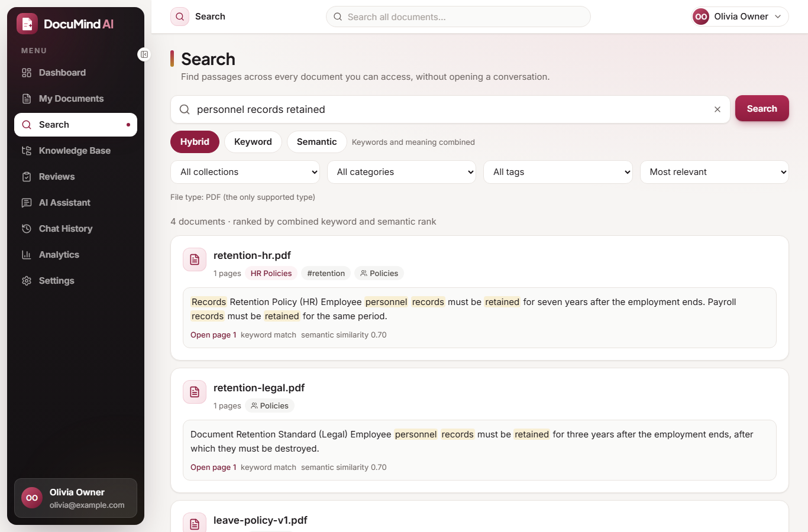The height and width of the screenshot is (532, 808).
Task: Click the Analytics bar chart icon
Action: (x=27, y=255)
